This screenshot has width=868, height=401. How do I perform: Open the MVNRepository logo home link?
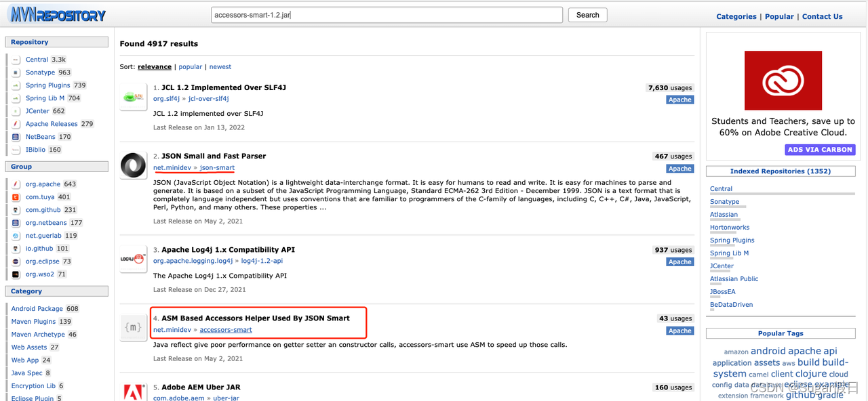tap(57, 14)
